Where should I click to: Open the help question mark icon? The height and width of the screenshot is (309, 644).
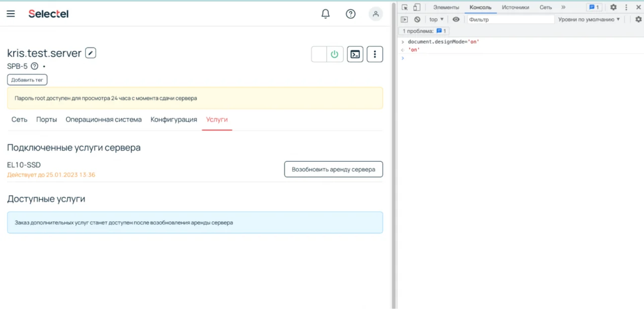click(351, 14)
